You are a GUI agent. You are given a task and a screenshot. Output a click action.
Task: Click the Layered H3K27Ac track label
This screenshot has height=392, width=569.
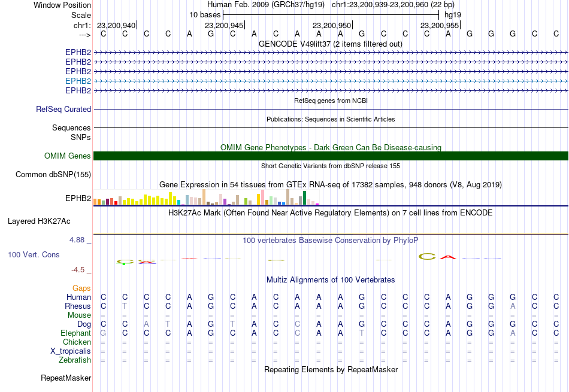coord(39,221)
